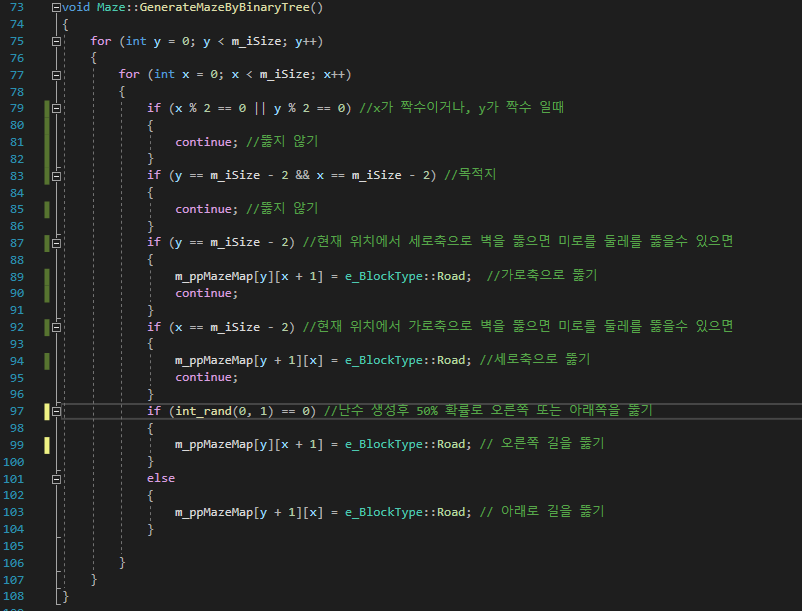This screenshot has height=611, width=802.
Task: Click m_iSize on line 75
Action: click(x=256, y=41)
